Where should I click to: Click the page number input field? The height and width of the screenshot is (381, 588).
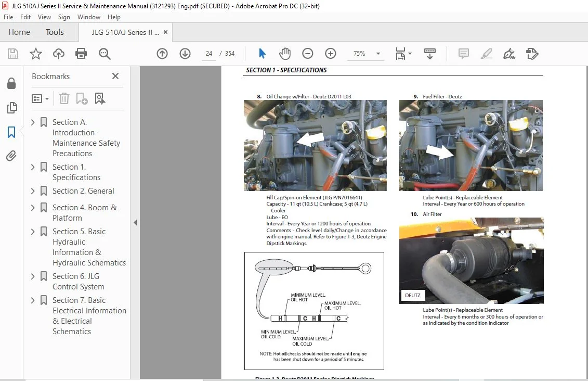(209, 54)
